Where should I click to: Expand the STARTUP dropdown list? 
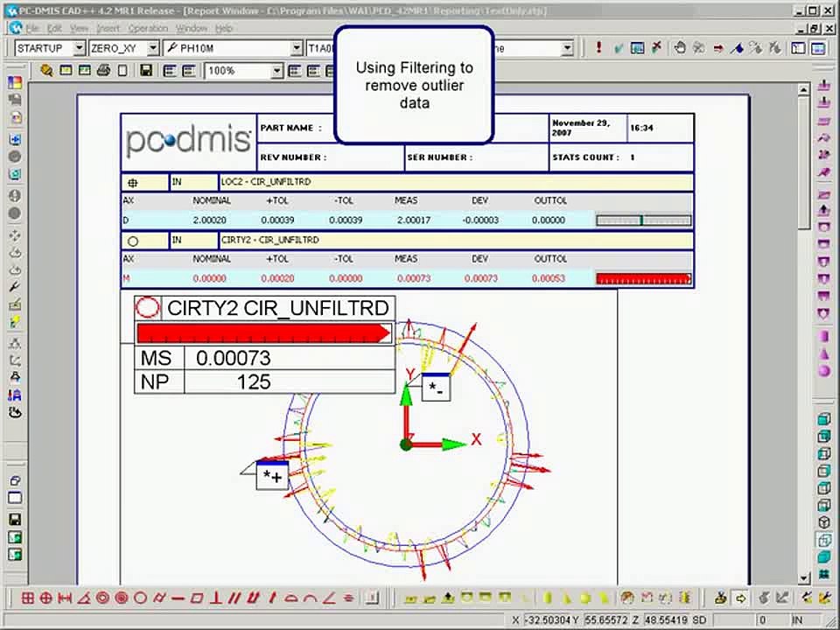pos(79,48)
